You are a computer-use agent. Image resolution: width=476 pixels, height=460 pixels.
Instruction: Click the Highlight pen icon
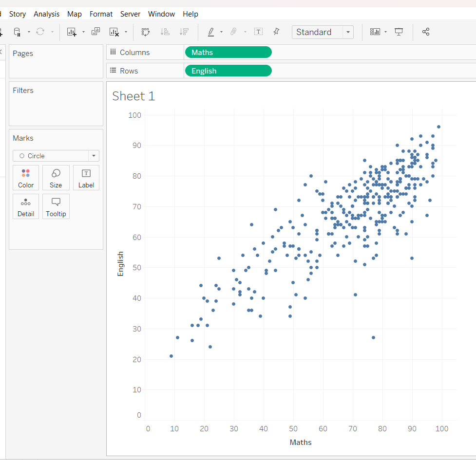click(x=211, y=32)
